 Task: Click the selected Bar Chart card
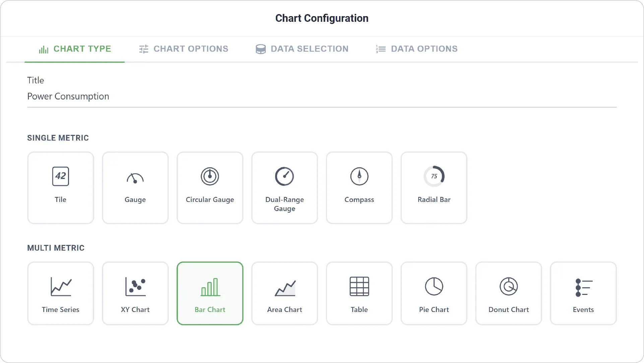click(210, 293)
